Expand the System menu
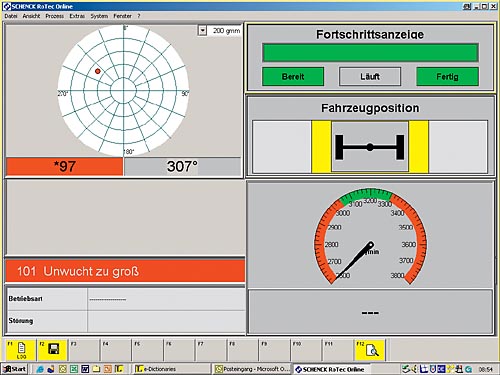Image resolution: width=500 pixels, height=375 pixels. [x=99, y=16]
